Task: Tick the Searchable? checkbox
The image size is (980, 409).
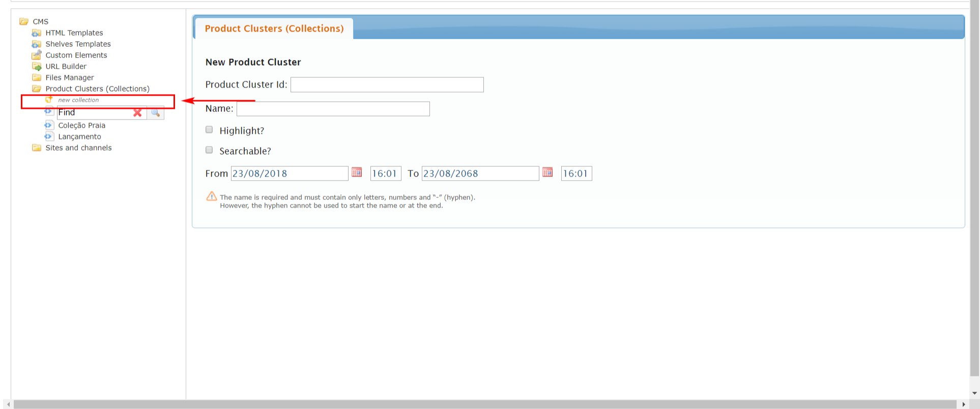Action: click(x=209, y=150)
